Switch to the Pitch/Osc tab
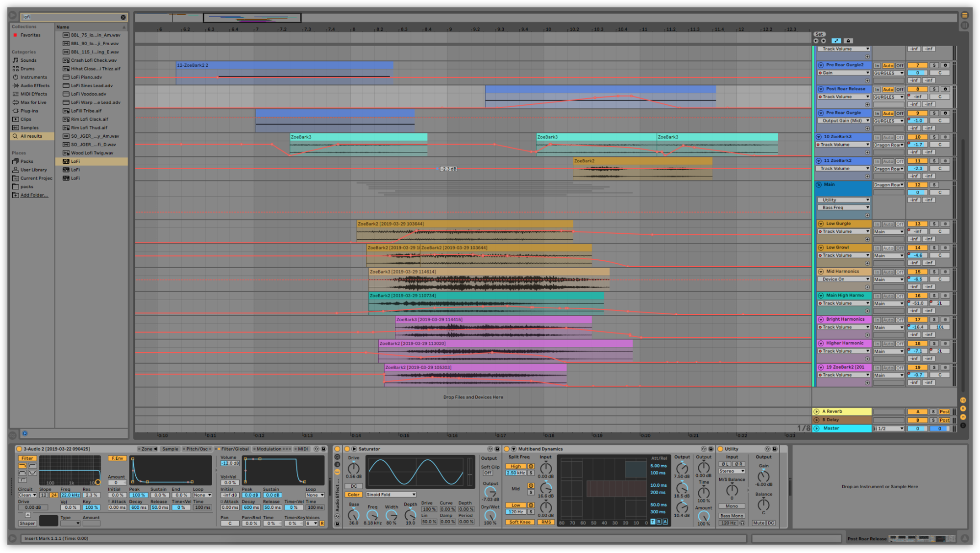The width and height of the screenshot is (980, 553). [x=197, y=449]
